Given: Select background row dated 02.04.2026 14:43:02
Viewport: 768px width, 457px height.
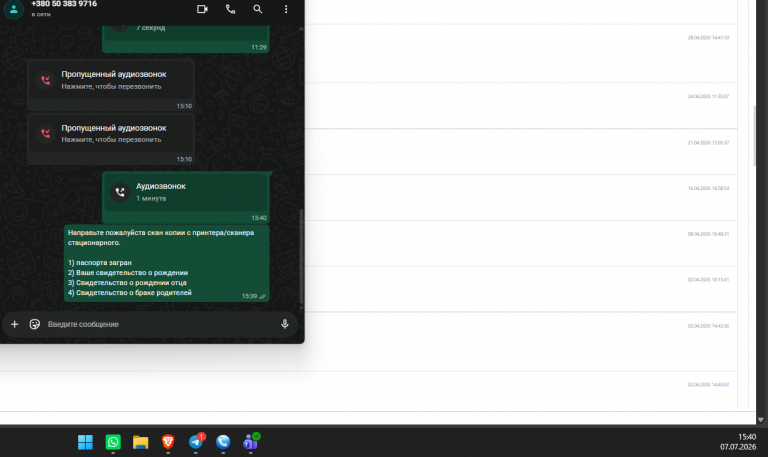Looking at the screenshot, I should point(369,391).
